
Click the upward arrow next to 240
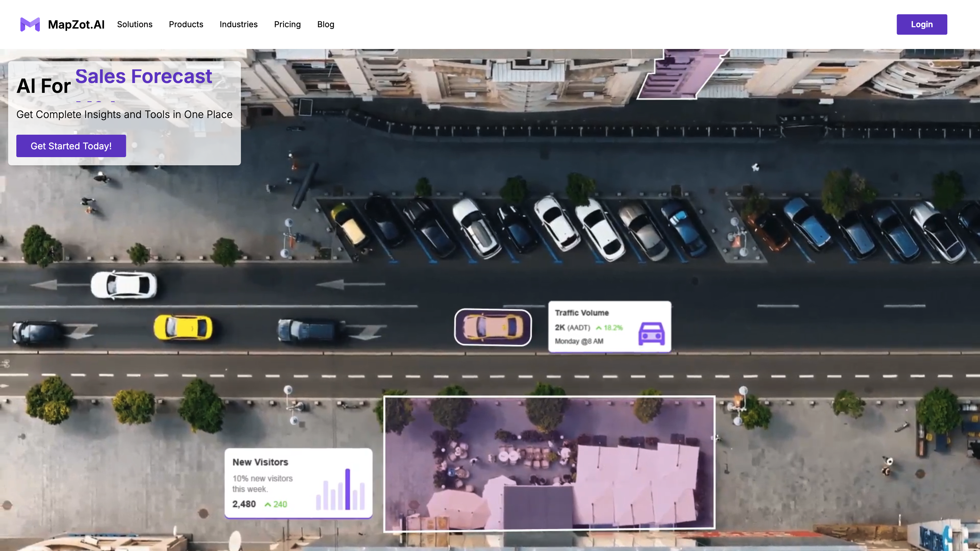coord(269,504)
